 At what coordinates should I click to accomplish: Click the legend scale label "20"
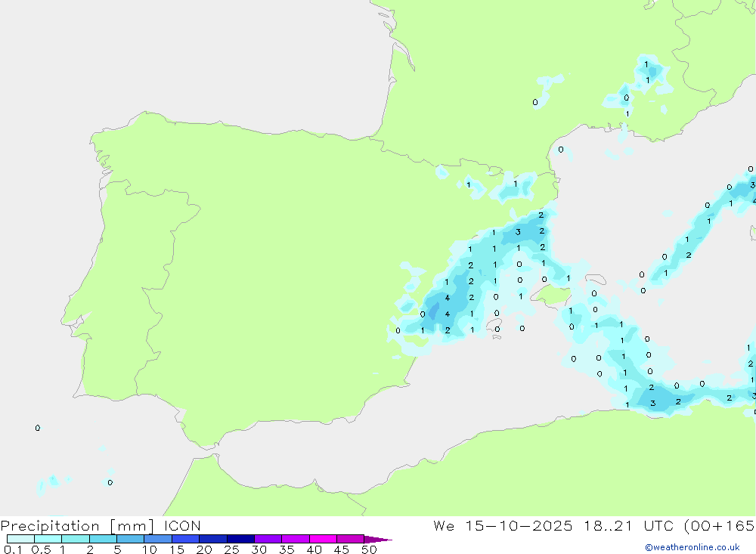pyautogui.click(x=204, y=549)
